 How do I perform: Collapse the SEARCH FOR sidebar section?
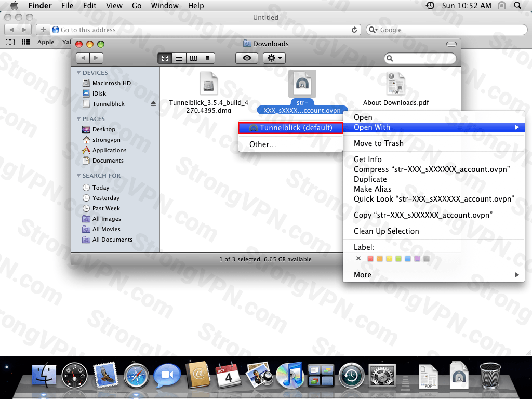tap(79, 176)
